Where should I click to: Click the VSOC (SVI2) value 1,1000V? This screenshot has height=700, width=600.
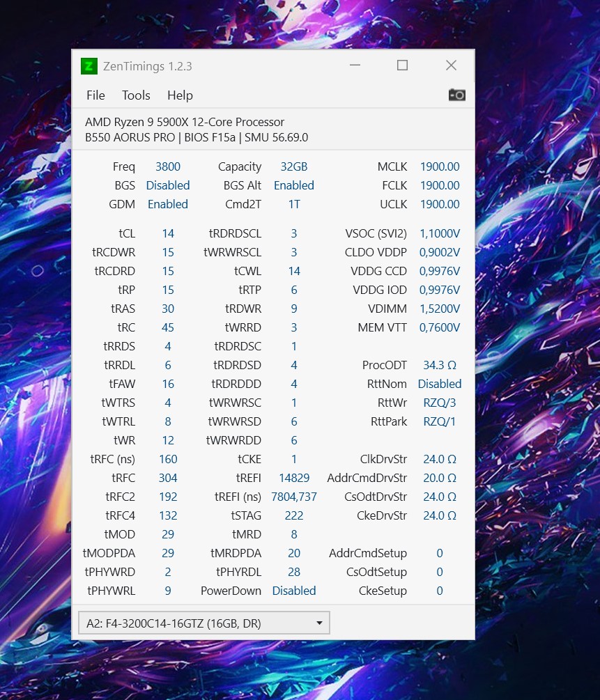[440, 233]
